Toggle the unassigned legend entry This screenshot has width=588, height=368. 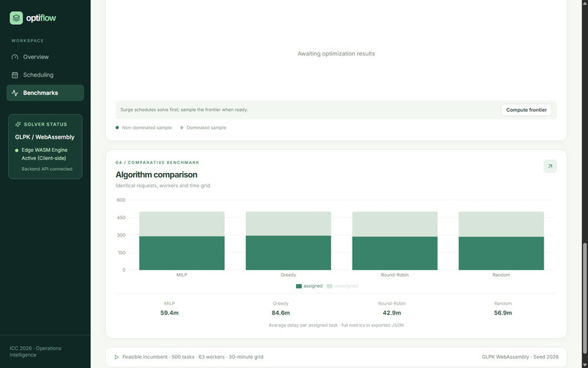pyautogui.click(x=342, y=286)
